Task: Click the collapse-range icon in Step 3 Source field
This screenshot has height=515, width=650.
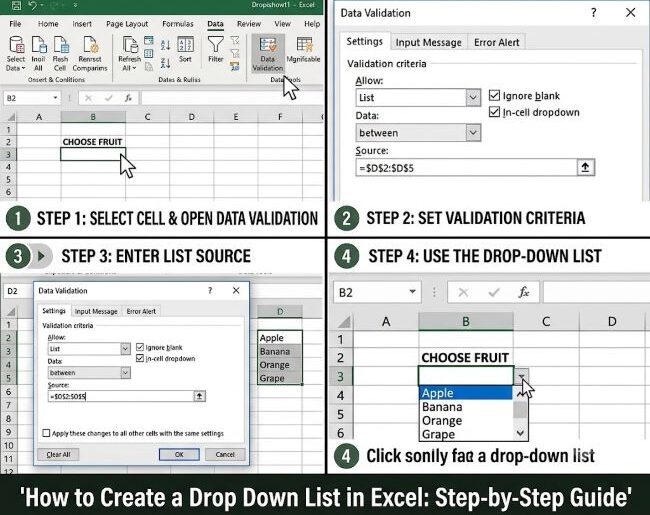Action: 199,396
